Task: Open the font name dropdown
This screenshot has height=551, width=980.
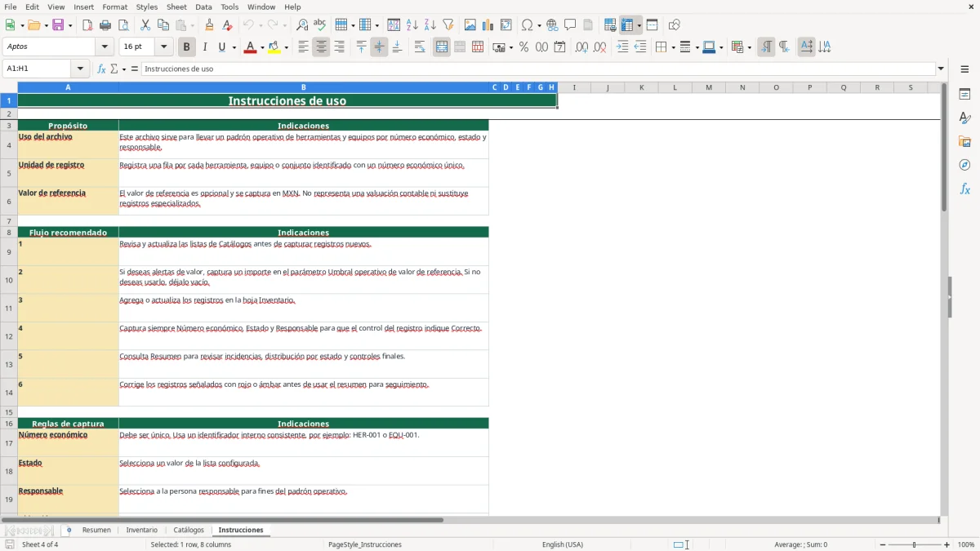Action: tap(104, 47)
